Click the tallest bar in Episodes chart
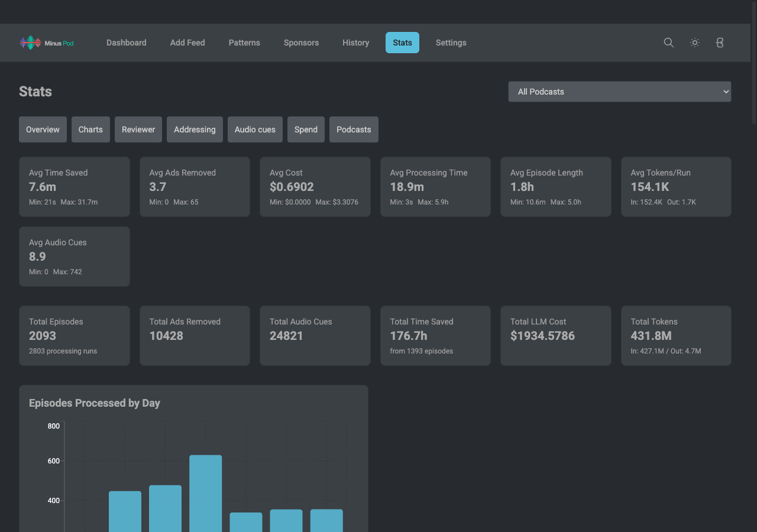The width and height of the screenshot is (757, 532). 205,494
